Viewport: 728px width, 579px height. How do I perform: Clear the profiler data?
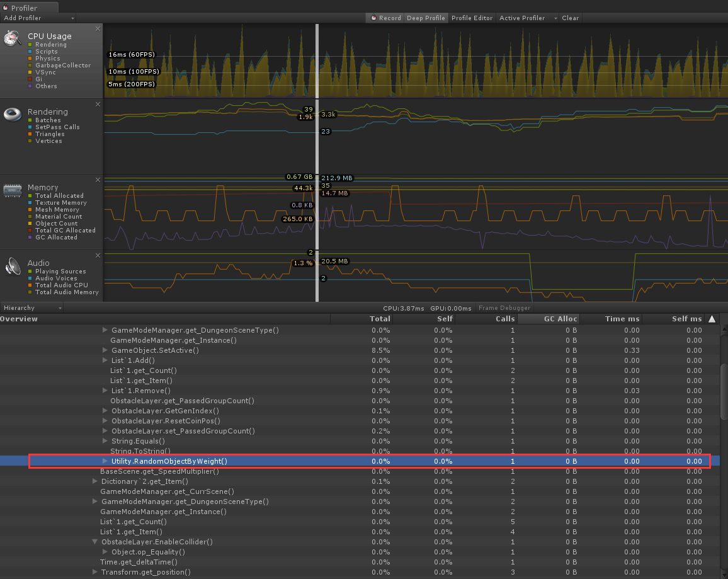[x=570, y=18]
